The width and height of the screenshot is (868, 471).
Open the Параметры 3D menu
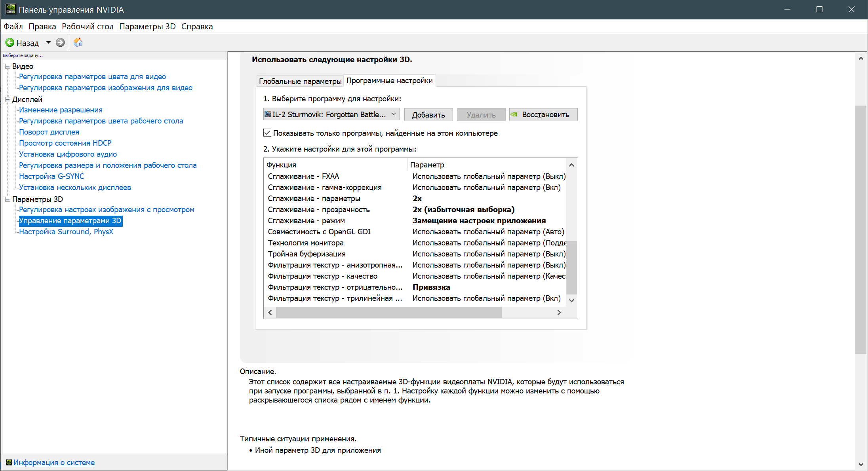(147, 27)
